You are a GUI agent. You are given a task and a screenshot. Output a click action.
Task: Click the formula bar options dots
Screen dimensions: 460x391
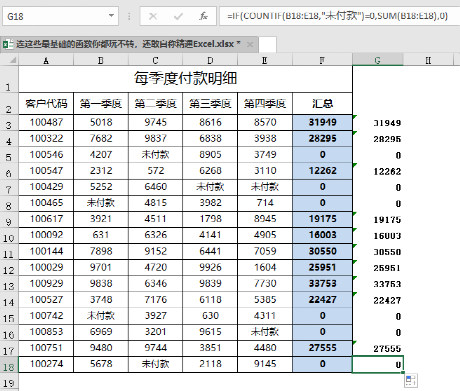click(x=129, y=16)
